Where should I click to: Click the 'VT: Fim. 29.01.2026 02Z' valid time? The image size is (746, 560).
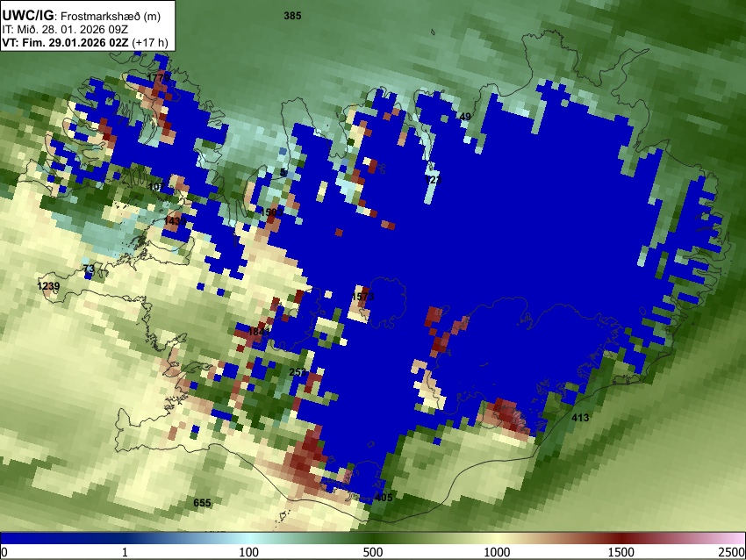(x=65, y=42)
